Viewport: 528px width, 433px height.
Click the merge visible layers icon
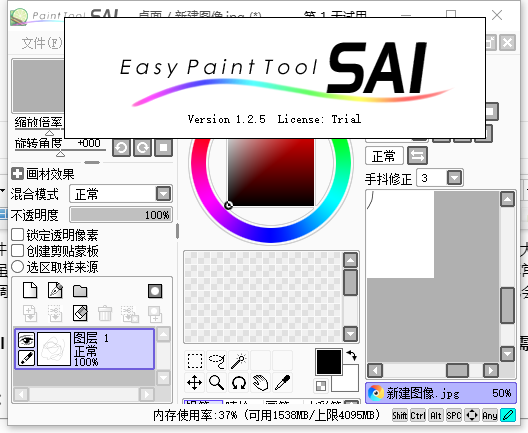[130, 314]
